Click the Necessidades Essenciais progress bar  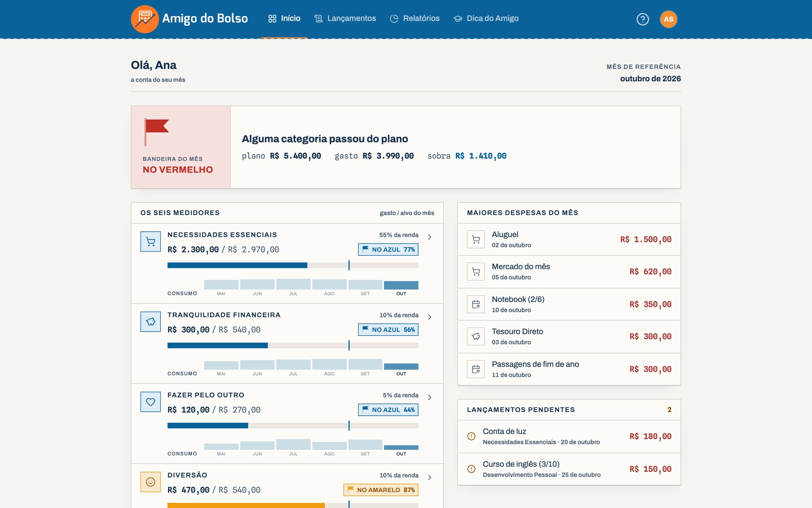(293, 265)
